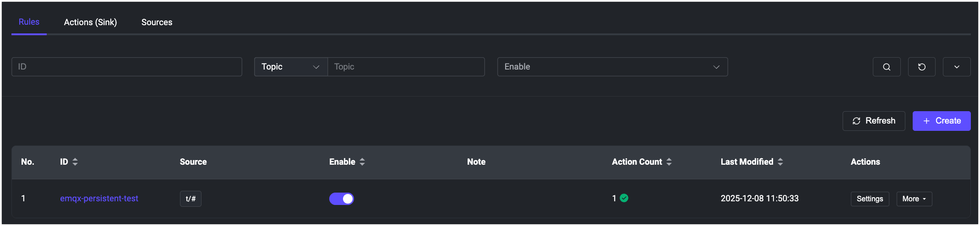
Task: Select the Rules tab
Action: pyautogui.click(x=29, y=22)
